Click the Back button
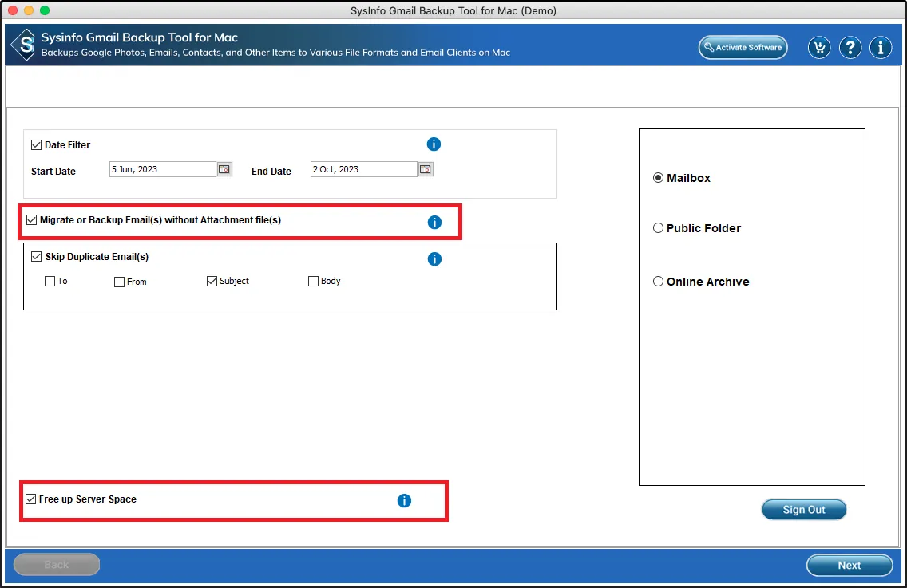The image size is (907, 588). tap(57, 565)
